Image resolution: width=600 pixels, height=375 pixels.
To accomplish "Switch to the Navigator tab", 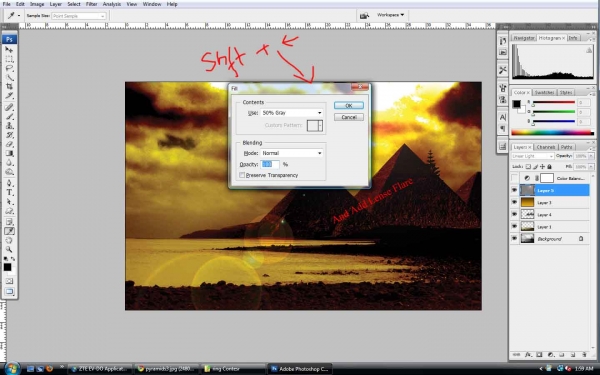I will (x=523, y=38).
